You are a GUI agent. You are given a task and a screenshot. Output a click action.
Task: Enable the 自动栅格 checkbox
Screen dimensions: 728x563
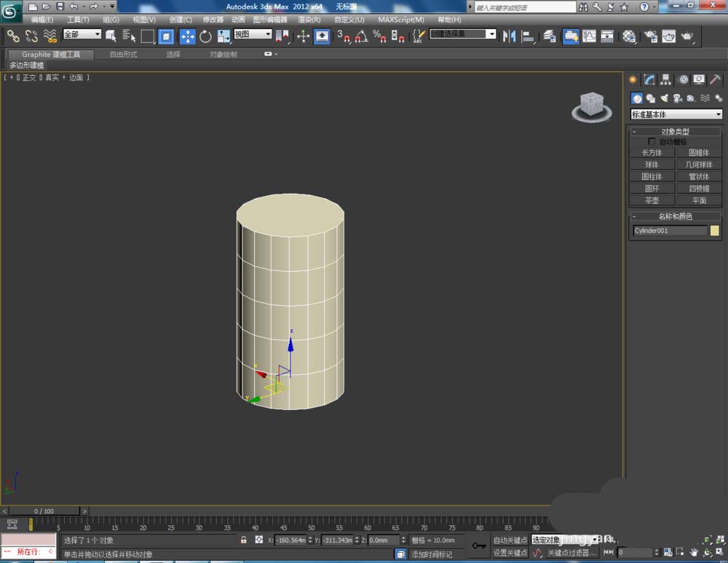tap(652, 141)
